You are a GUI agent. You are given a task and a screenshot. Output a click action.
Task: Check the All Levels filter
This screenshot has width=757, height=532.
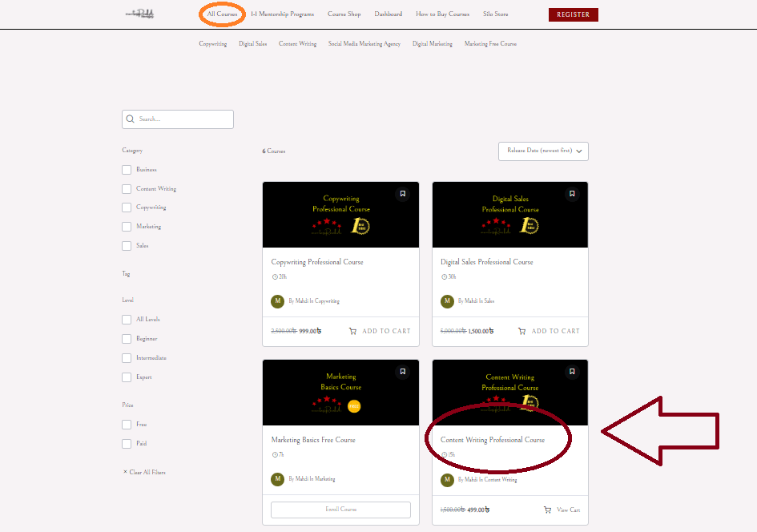coord(127,320)
